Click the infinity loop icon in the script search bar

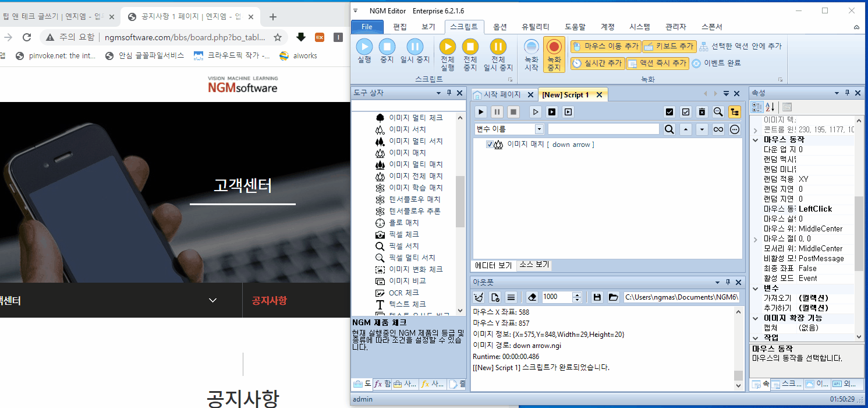coord(718,129)
